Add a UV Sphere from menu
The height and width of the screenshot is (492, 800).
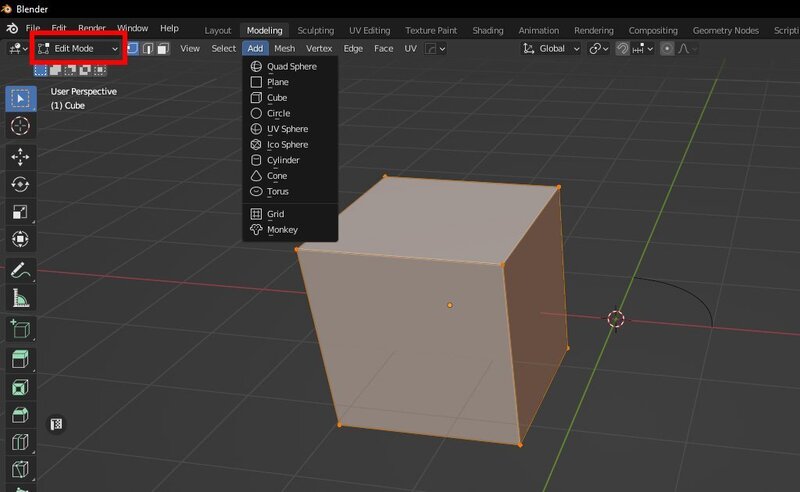287,129
